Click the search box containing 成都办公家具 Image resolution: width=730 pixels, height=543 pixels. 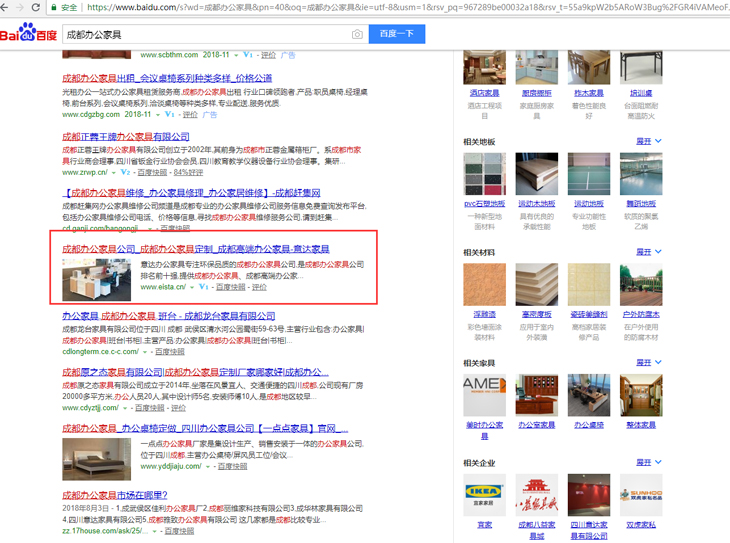tap(200, 35)
